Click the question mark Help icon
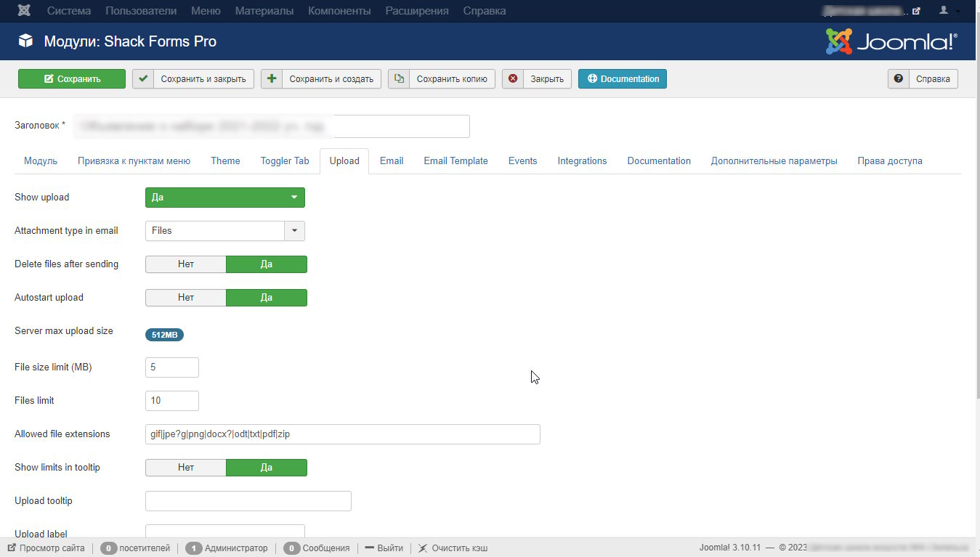 [899, 79]
